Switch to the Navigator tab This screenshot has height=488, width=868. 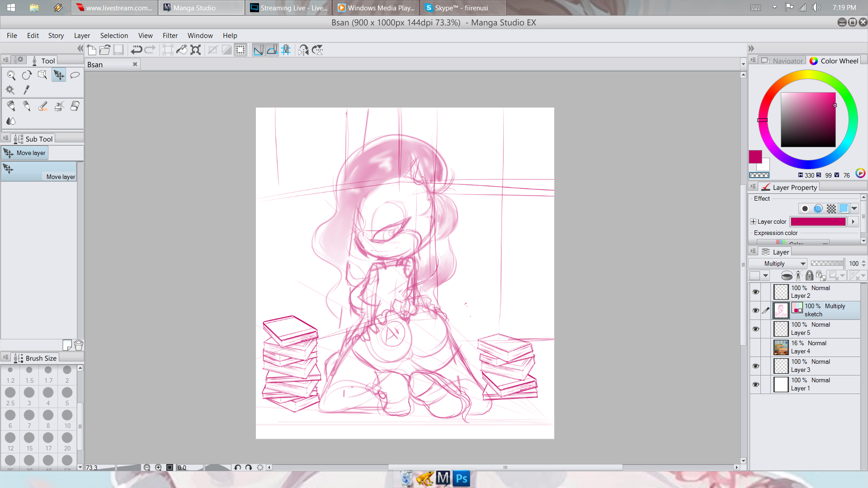783,61
